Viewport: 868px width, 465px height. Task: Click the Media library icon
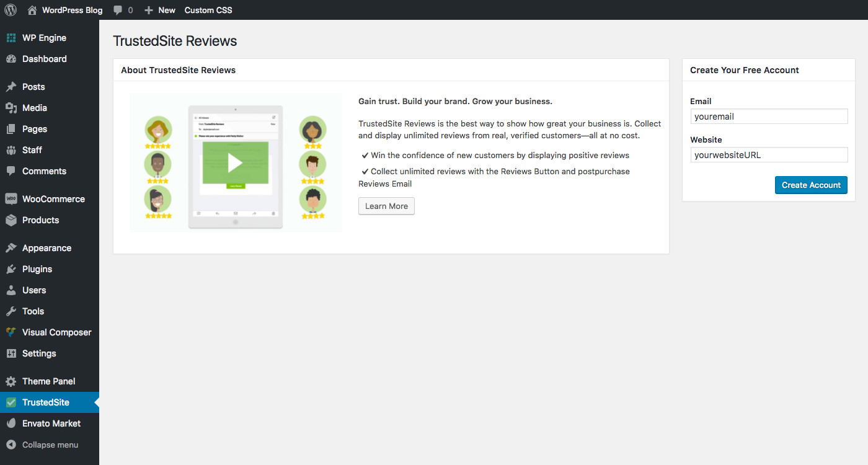pyautogui.click(x=11, y=108)
